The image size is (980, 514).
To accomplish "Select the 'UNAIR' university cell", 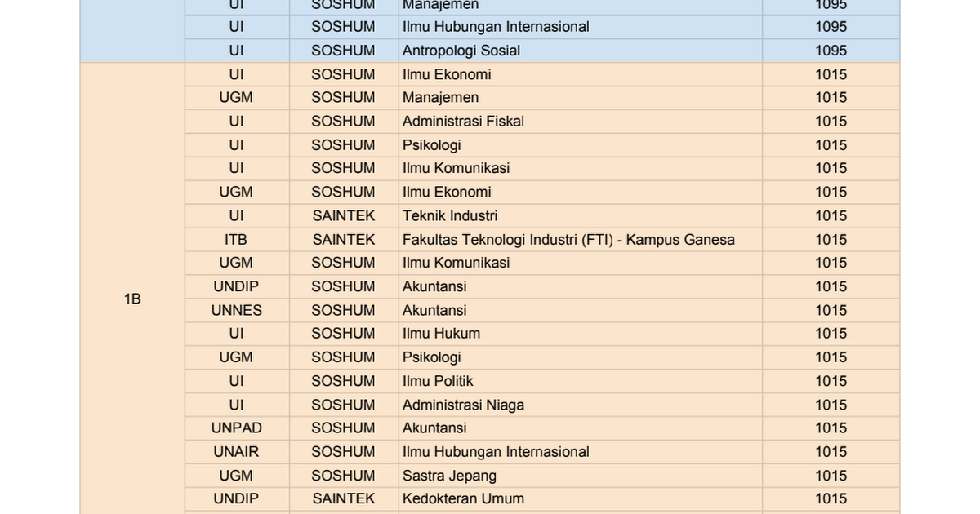I will (236, 451).
